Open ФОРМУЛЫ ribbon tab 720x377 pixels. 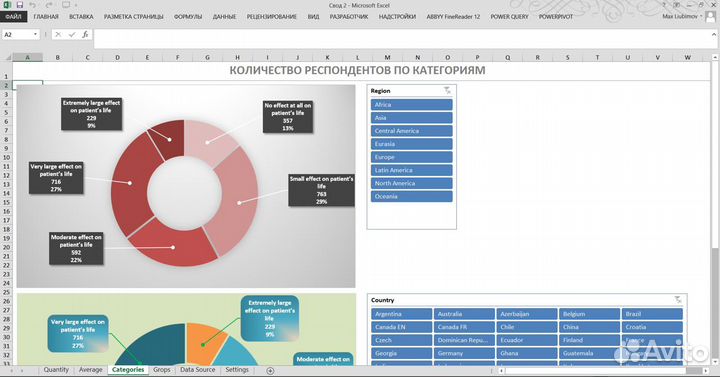click(188, 17)
